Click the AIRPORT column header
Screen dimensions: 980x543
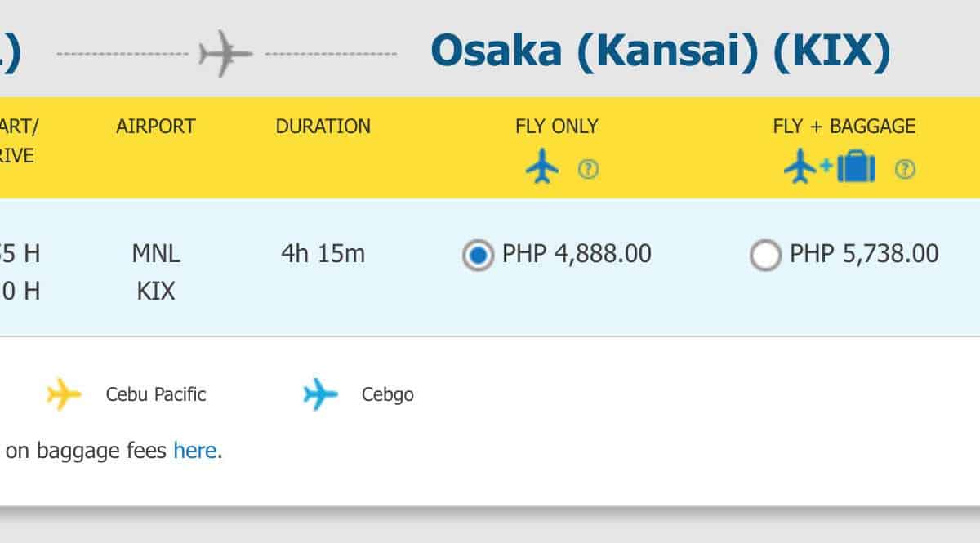coord(155,127)
